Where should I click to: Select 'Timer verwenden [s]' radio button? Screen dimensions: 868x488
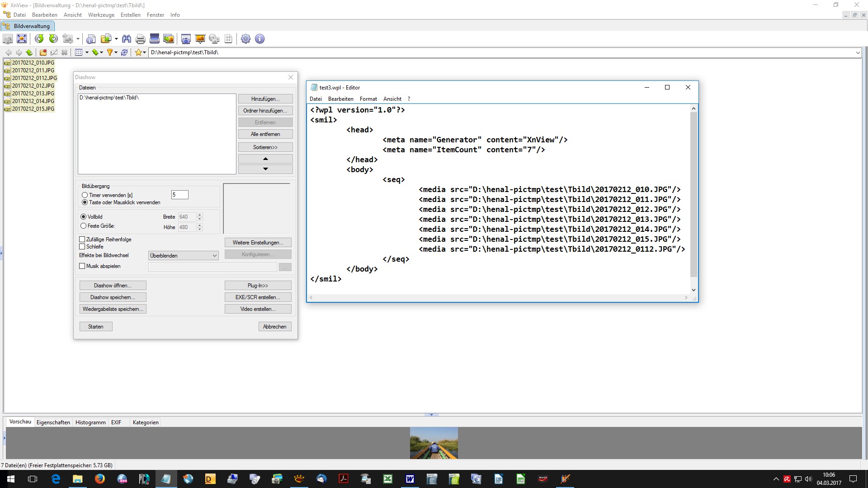(85, 195)
